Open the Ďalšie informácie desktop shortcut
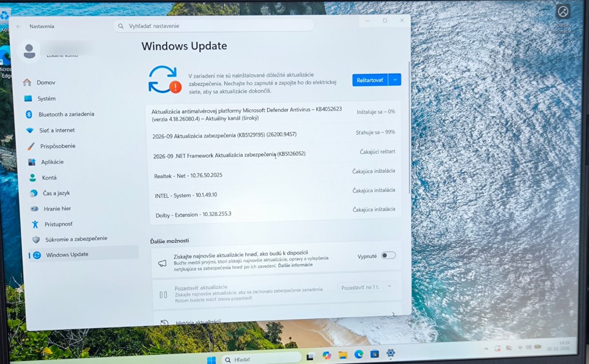Viewport: 589px width, 364px height. 562,19
